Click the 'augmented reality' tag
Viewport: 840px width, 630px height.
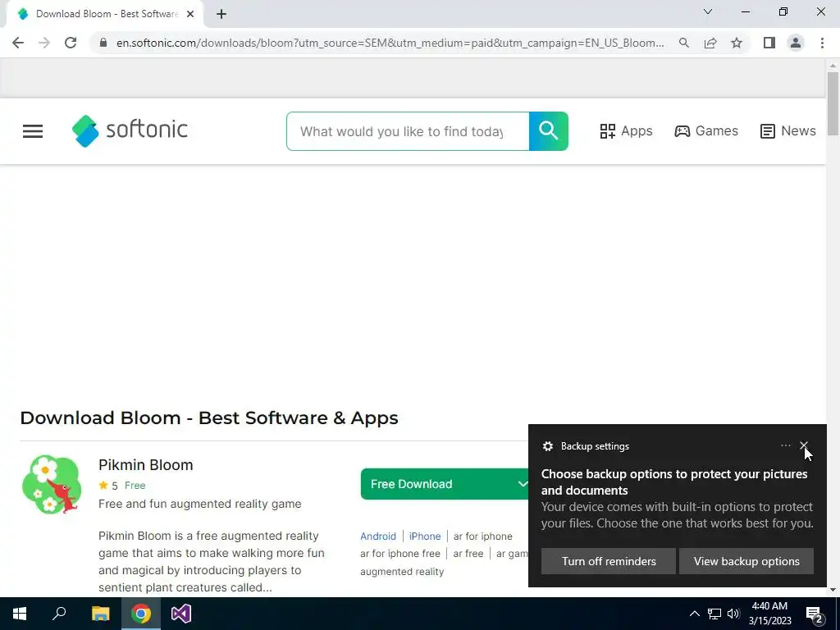402,572
